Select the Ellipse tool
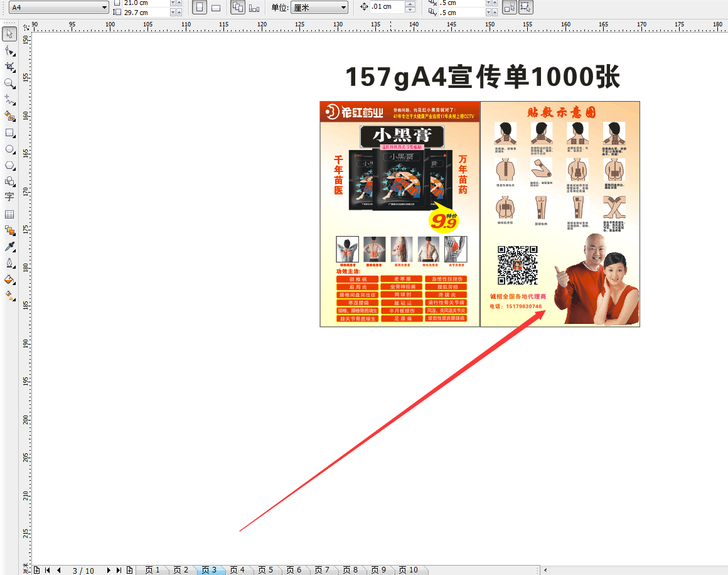This screenshot has height=575, width=728. [9, 149]
